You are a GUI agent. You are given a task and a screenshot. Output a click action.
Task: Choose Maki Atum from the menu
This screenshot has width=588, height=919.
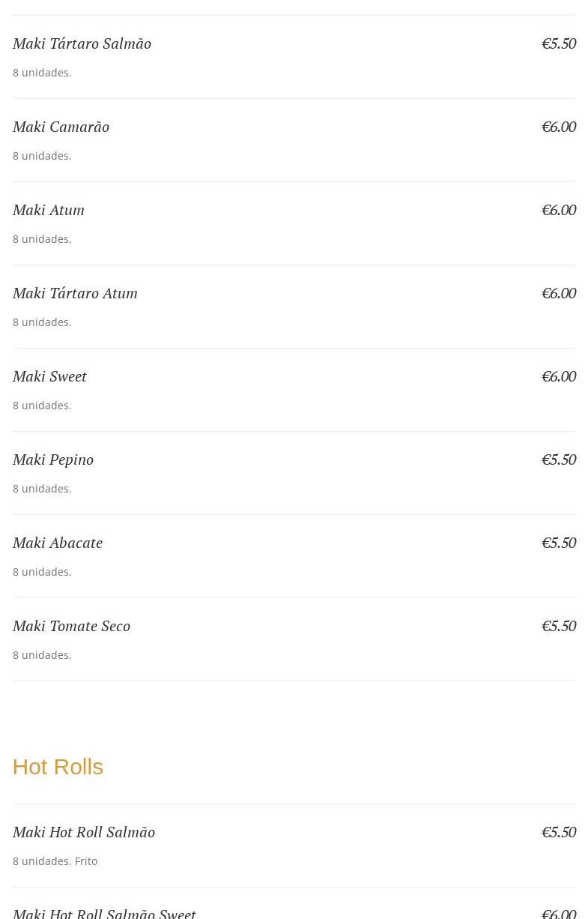[x=49, y=210]
